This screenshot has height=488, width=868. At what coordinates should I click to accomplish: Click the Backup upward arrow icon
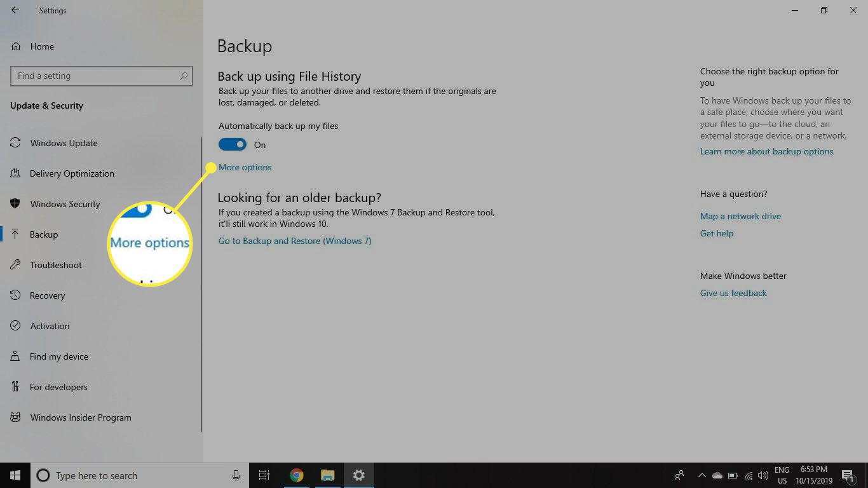pyautogui.click(x=16, y=234)
